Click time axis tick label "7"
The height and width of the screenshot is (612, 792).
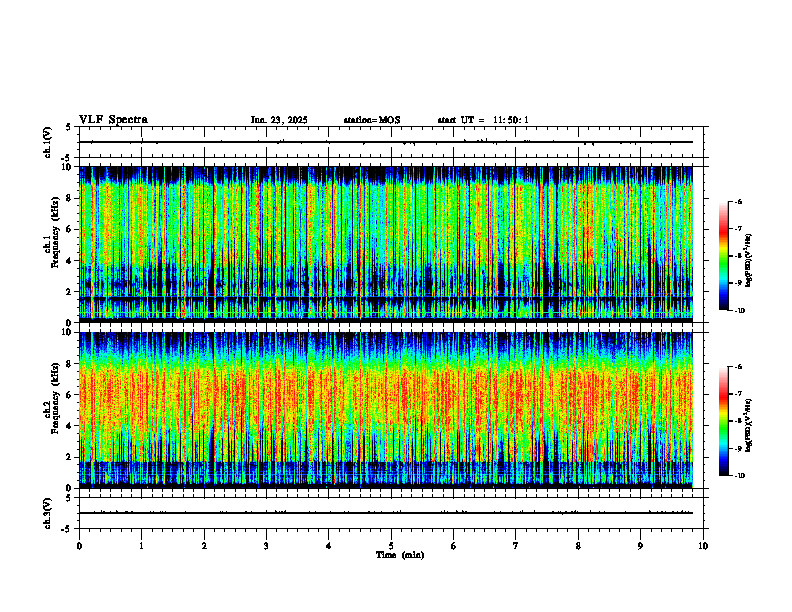(x=516, y=546)
